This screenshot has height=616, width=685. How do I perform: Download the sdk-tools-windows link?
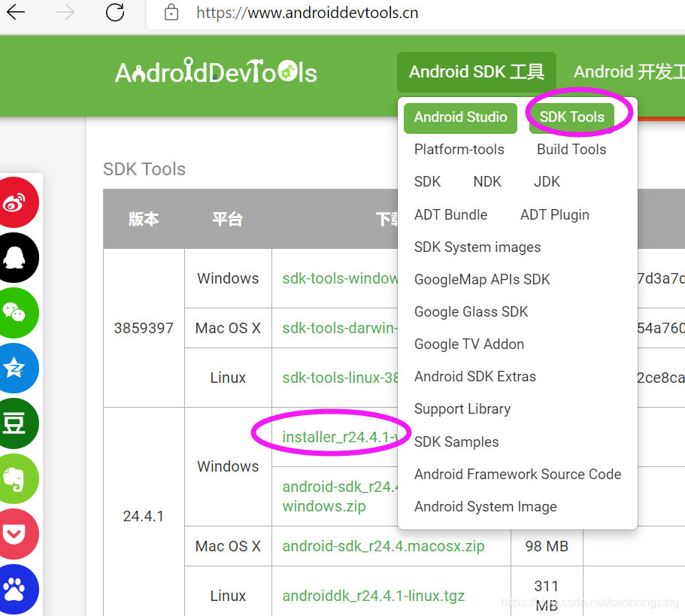point(340,278)
